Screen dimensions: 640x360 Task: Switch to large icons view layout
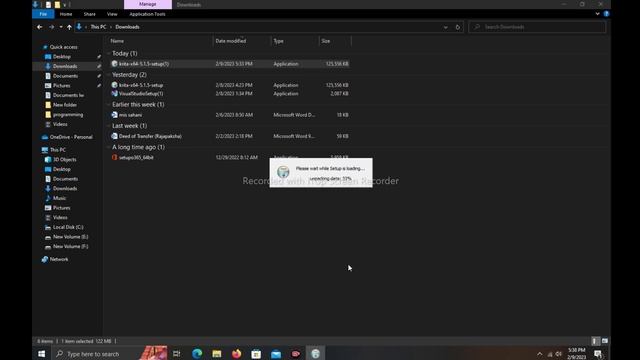[x=604, y=341]
